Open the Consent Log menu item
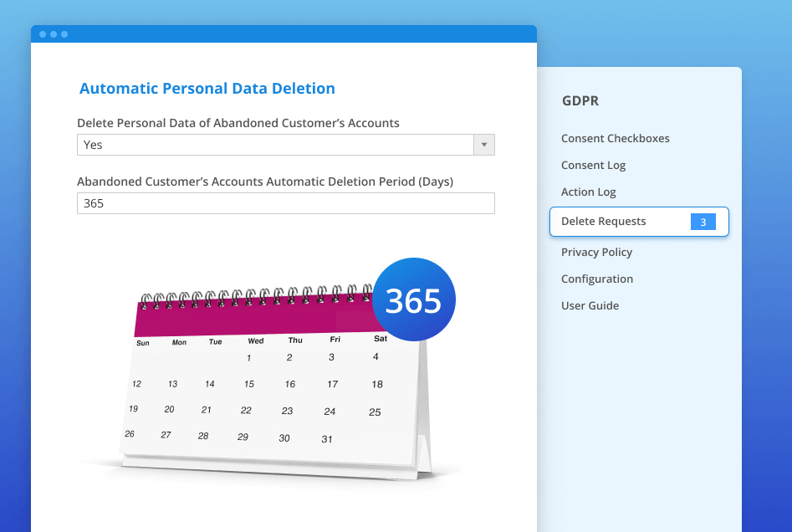Viewport: 792px width, 532px height. coord(593,166)
